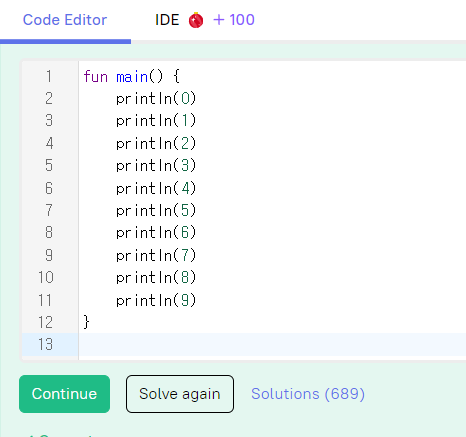
Task: Click the closing brace on line 12
Action: coord(86,322)
